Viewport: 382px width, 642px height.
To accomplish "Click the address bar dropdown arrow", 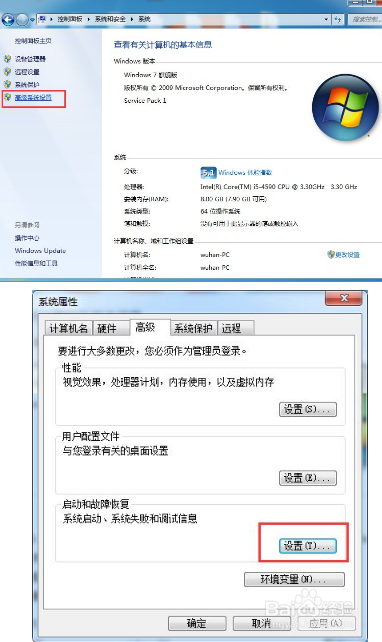I will (x=326, y=19).
